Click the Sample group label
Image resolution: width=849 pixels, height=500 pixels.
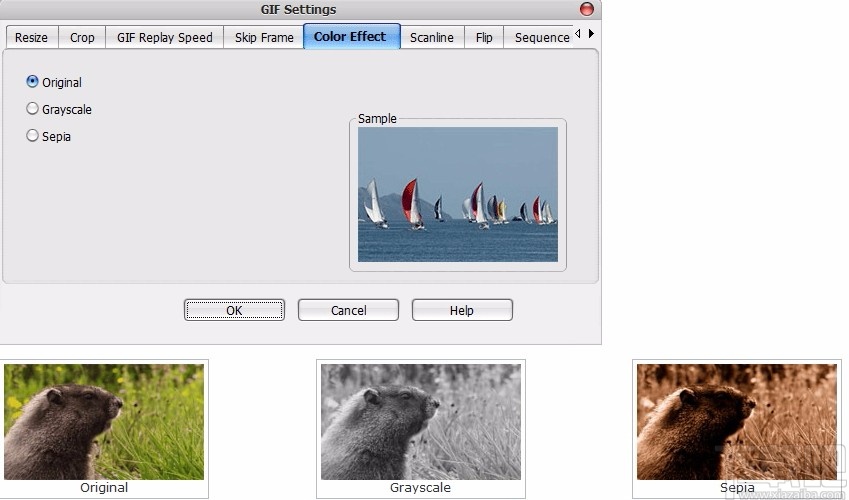(377, 119)
